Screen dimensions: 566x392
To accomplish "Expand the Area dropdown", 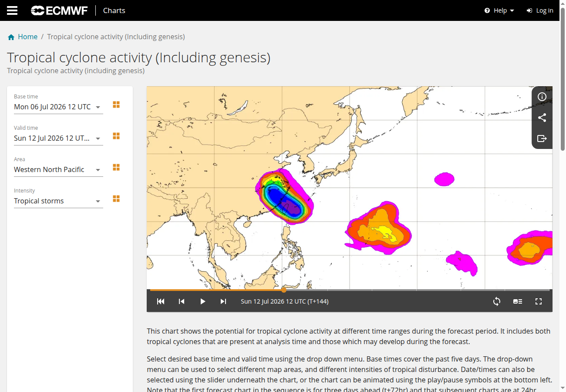I will (58, 169).
